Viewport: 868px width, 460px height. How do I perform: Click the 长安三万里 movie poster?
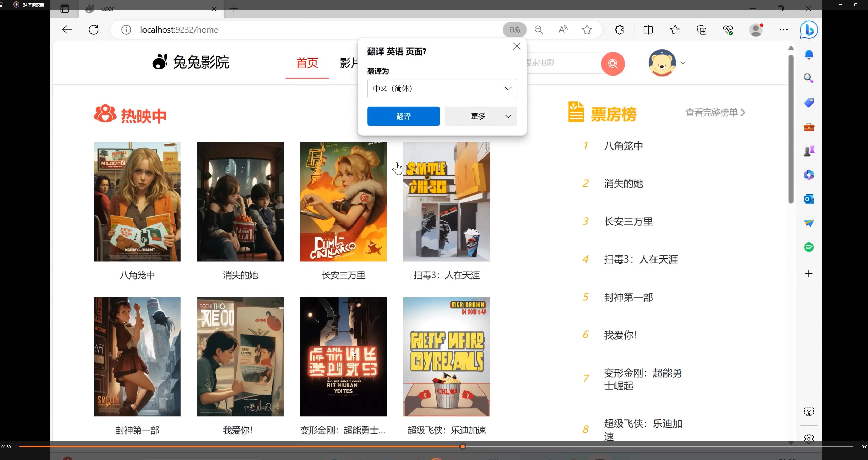(343, 202)
